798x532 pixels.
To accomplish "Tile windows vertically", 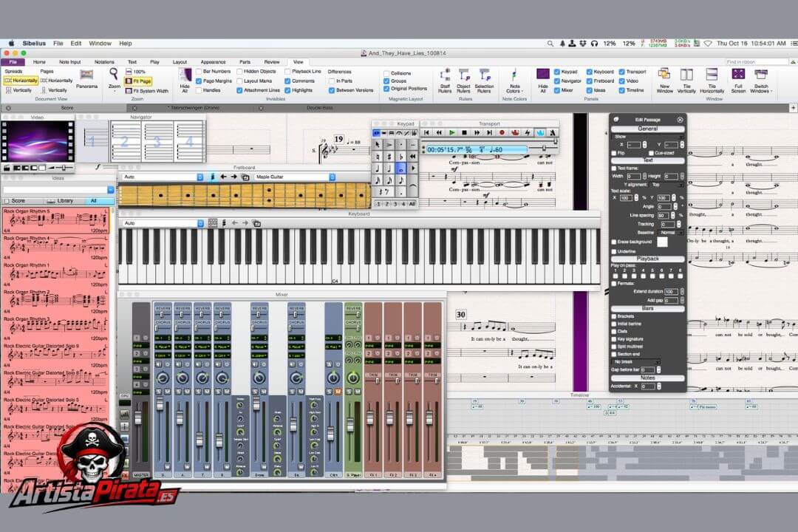I will [686, 81].
